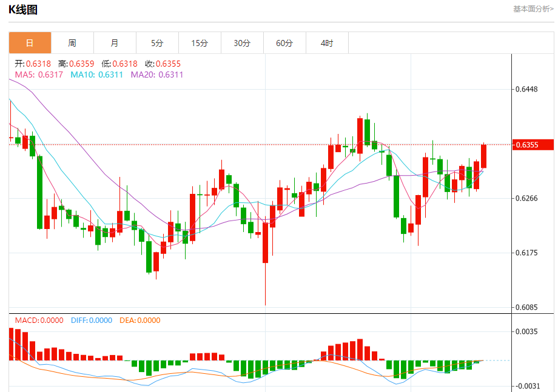
Task: Click the 0.6355 current price label
Action: pyautogui.click(x=533, y=145)
